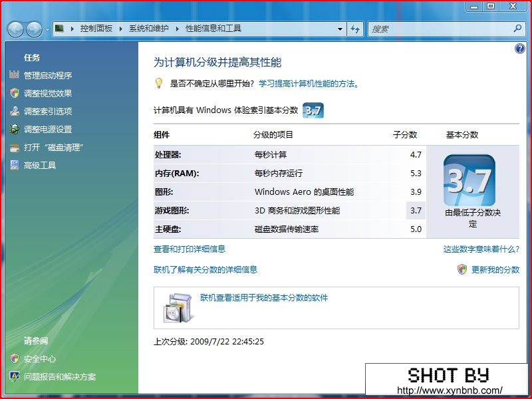Open 高级工具 task link
Image resolution: width=532 pixels, height=399 pixels.
pyautogui.click(x=40, y=165)
